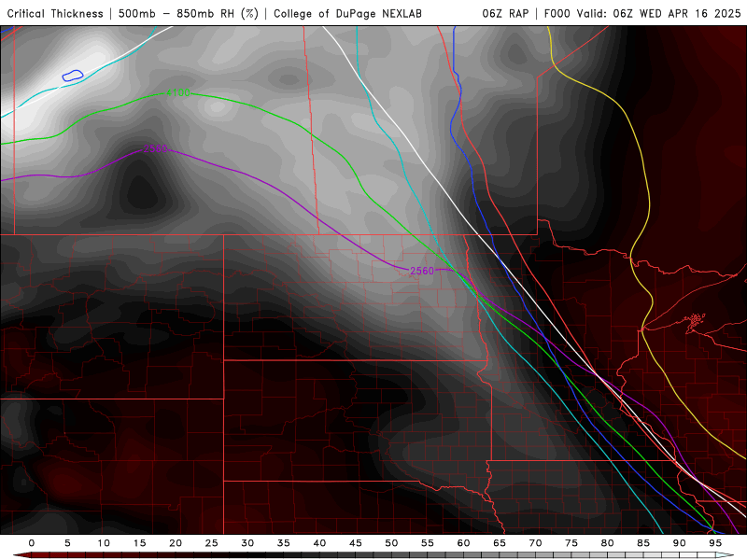Click the "Critical Thickness" title text

point(55,14)
